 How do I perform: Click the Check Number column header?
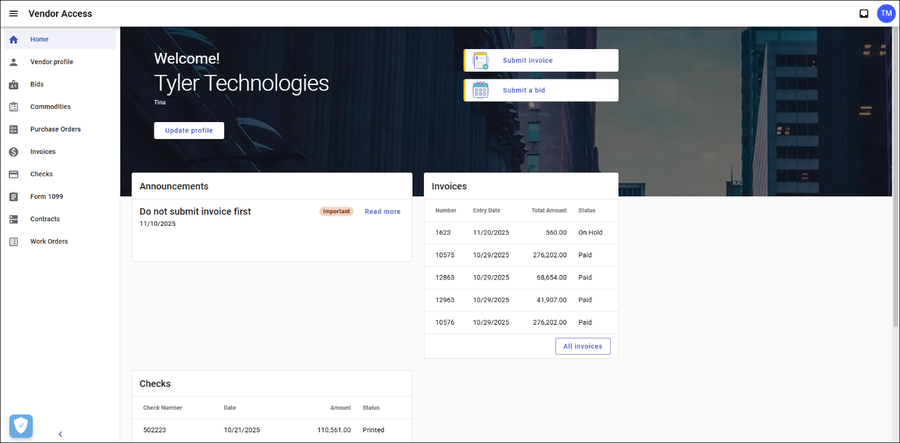162,408
